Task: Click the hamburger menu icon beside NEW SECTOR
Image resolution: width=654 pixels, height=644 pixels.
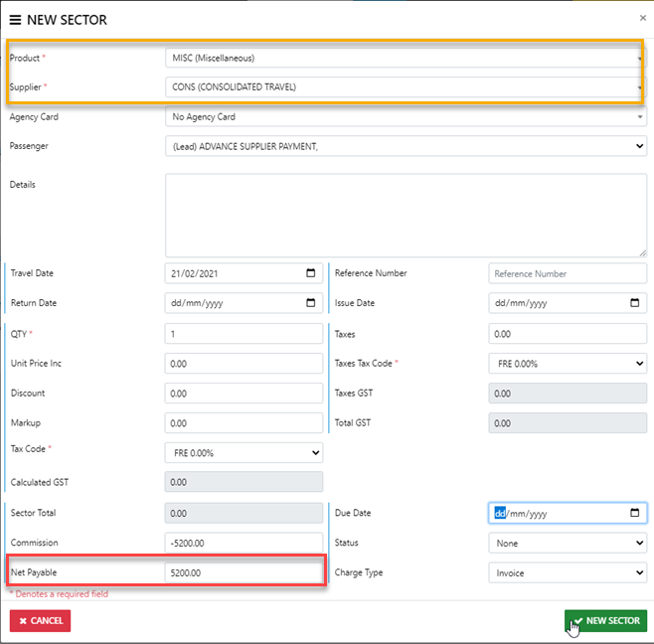Action: (15, 20)
